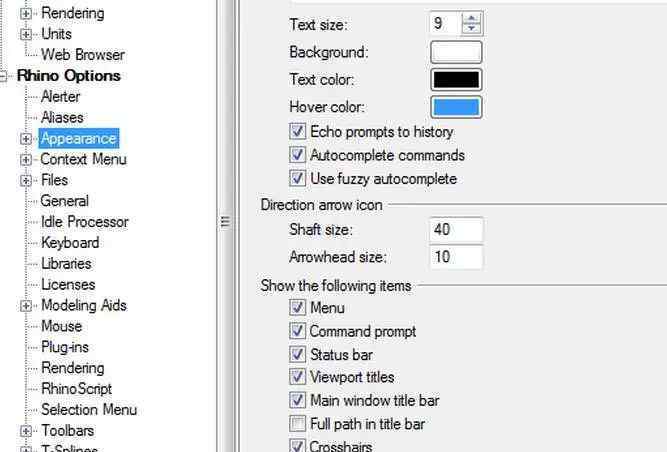Increase text size with up arrow
The width and height of the screenshot is (667, 452).
point(471,18)
